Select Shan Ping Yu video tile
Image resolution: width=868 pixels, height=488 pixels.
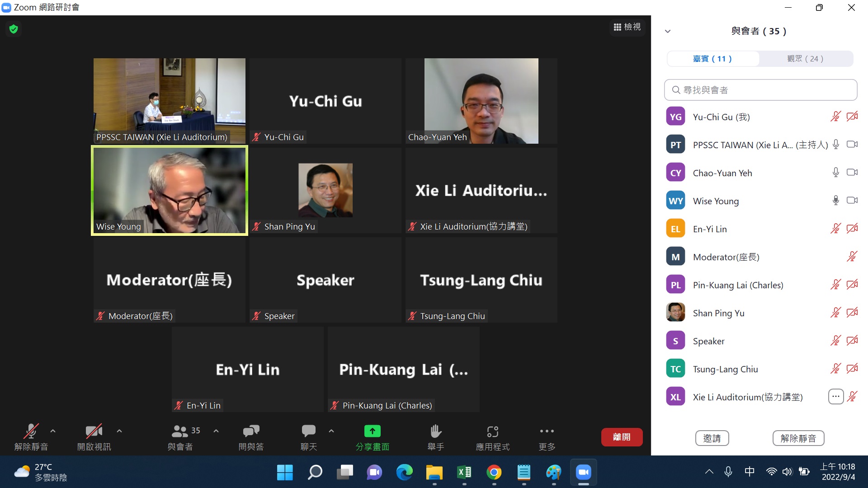pyautogui.click(x=325, y=190)
